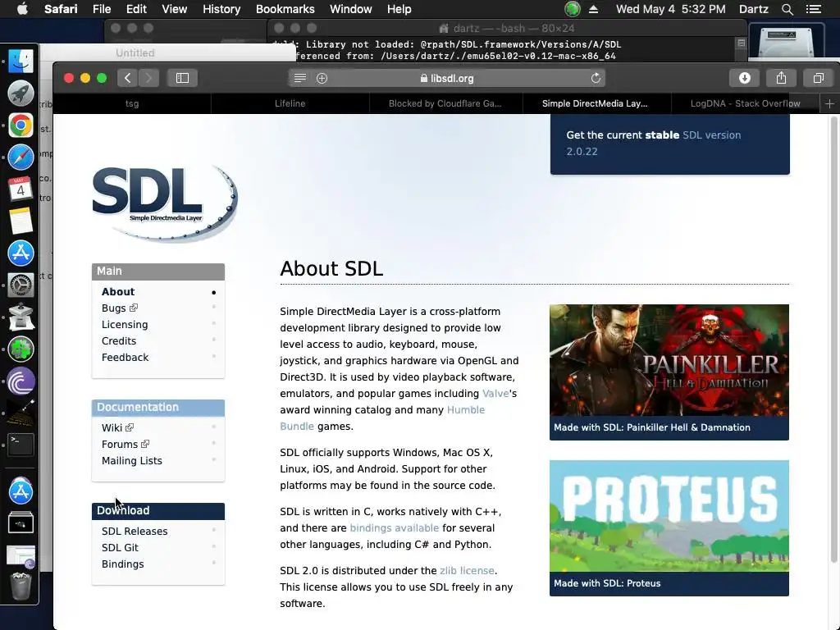Image resolution: width=840 pixels, height=630 pixels.
Task: Open the Dartz user menu in menu bar
Action: pyautogui.click(x=753, y=9)
